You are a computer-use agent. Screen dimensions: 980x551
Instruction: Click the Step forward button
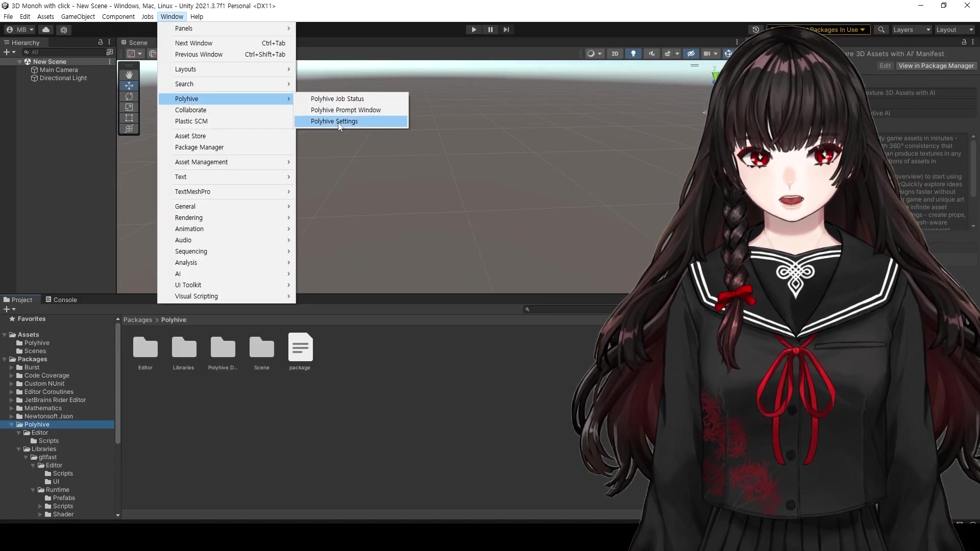(x=506, y=30)
